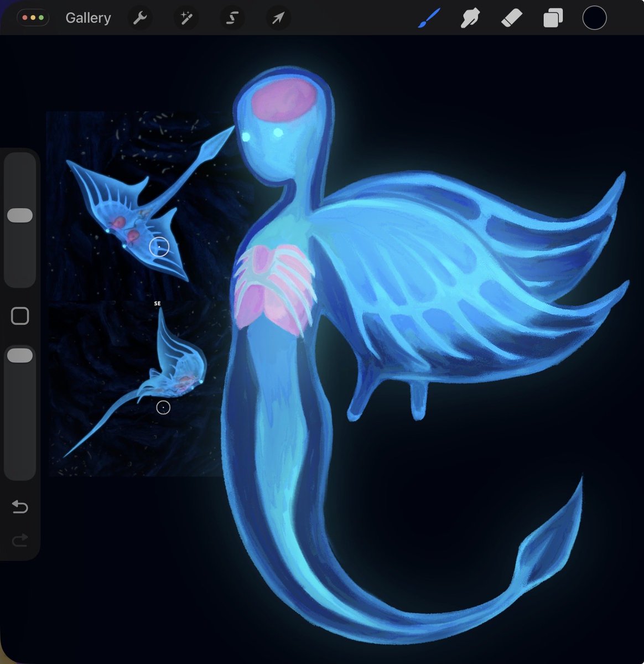Adjust the brush opacity slider handle
Image resolution: width=644 pixels, height=664 pixels.
(x=20, y=356)
